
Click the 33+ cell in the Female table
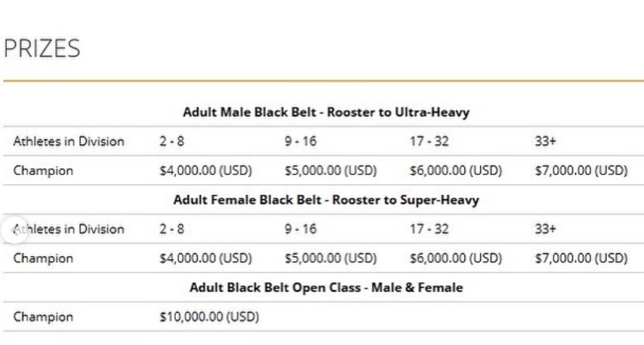pyautogui.click(x=545, y=229)
